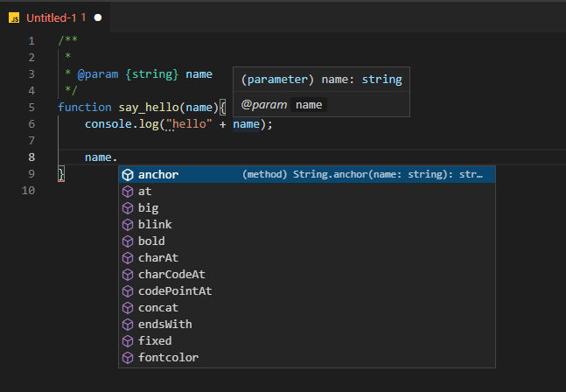
Task: Click the method cube icon beside charAt
Action: click(128, 258)
